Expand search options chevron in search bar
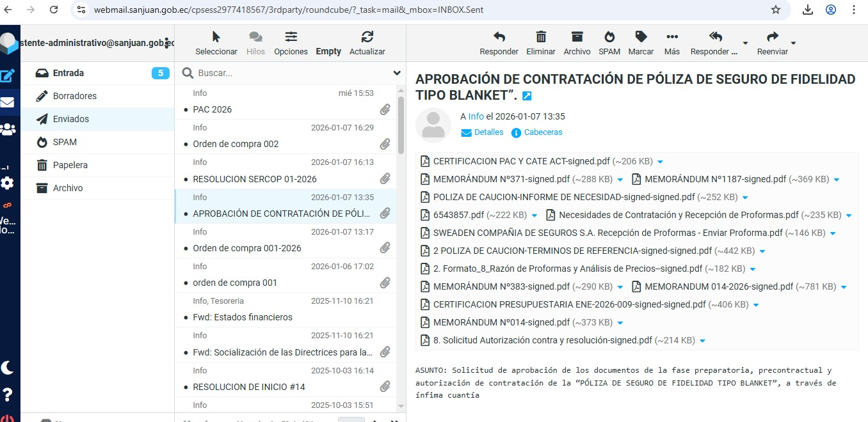 [x=396, y=73]
